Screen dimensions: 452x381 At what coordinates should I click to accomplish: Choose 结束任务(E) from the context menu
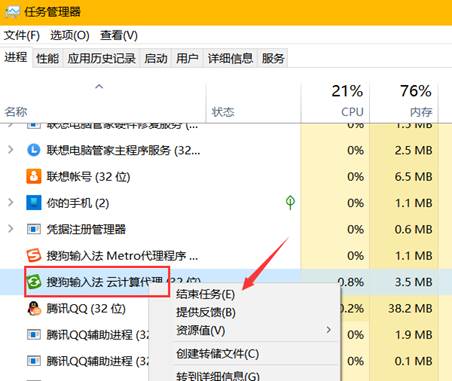coord(205,294)
